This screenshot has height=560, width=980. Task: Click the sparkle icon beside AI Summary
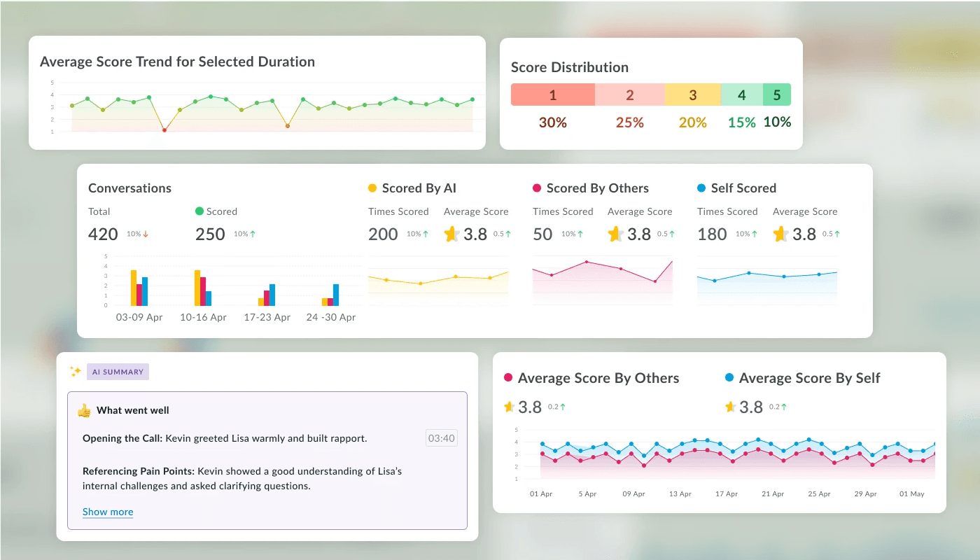point(75,372)
